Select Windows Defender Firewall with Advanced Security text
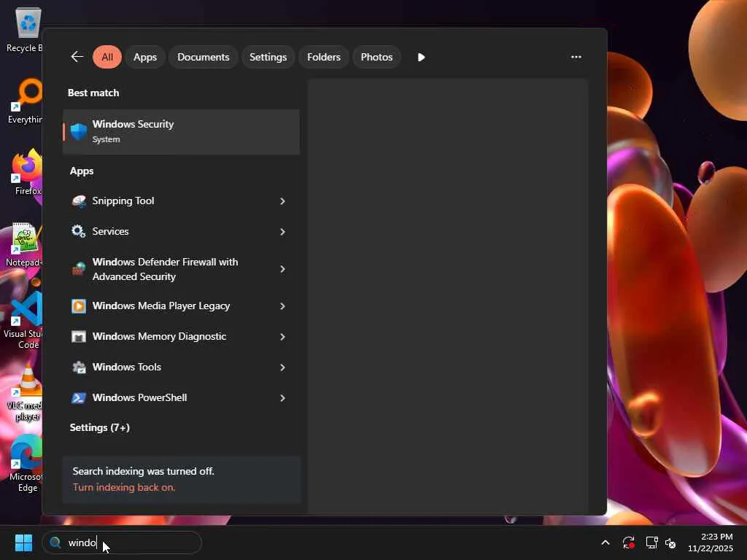Screen dimensions: 747x560 pyautogui.click(x=165, y=269)
